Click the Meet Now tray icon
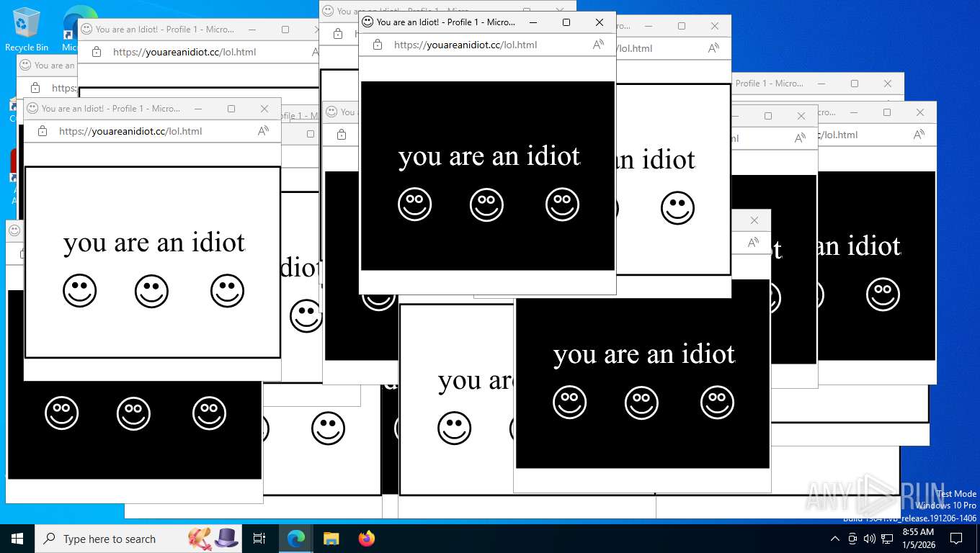 point(852,539)
